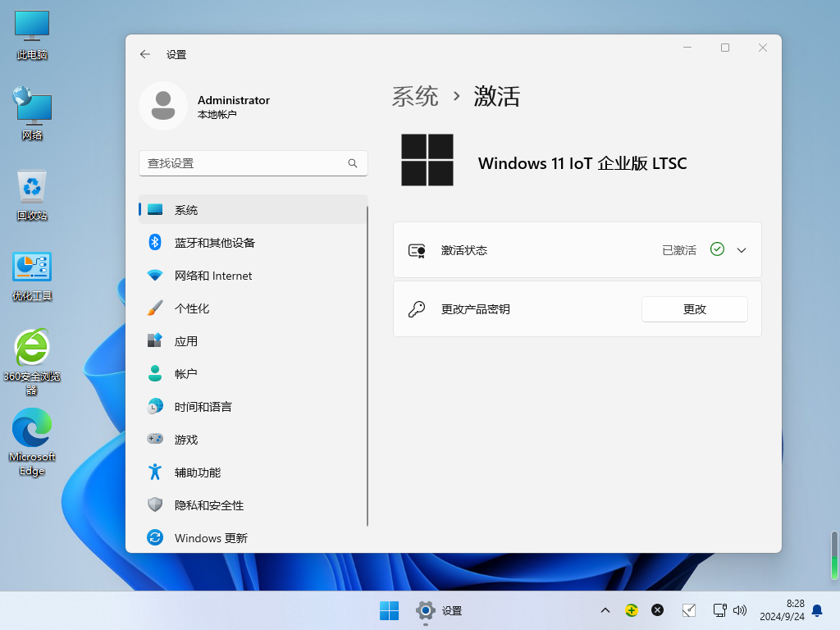Viewport: 840px width, 630px height.
Task: Select 此电脑 desktop icon
Action: pos(32,35)
